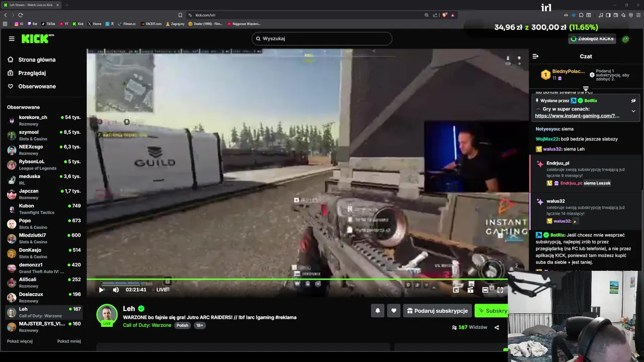Expand the pinned message with the chevron

[633, 111]
